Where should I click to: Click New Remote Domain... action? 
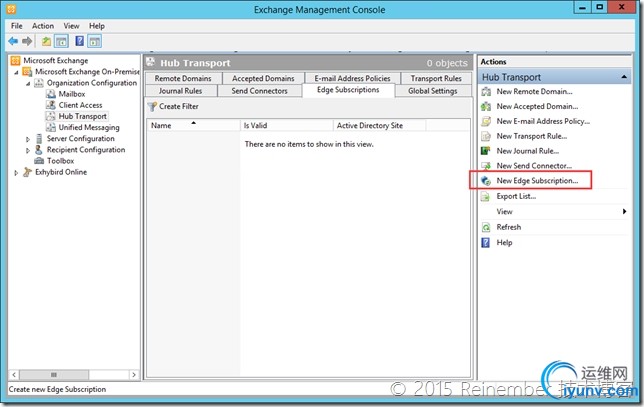[x=534, y=92]
